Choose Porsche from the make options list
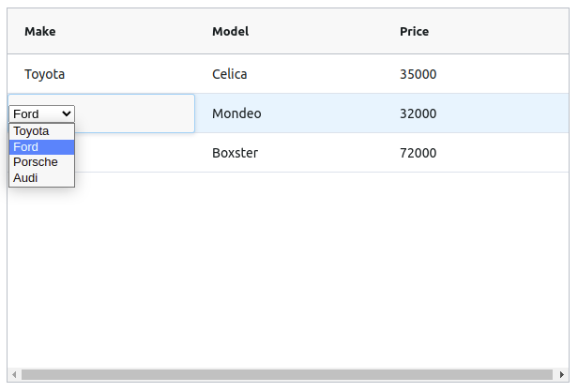Image resolution: width=578 pixels, height=392 pixels. point(41,162)
